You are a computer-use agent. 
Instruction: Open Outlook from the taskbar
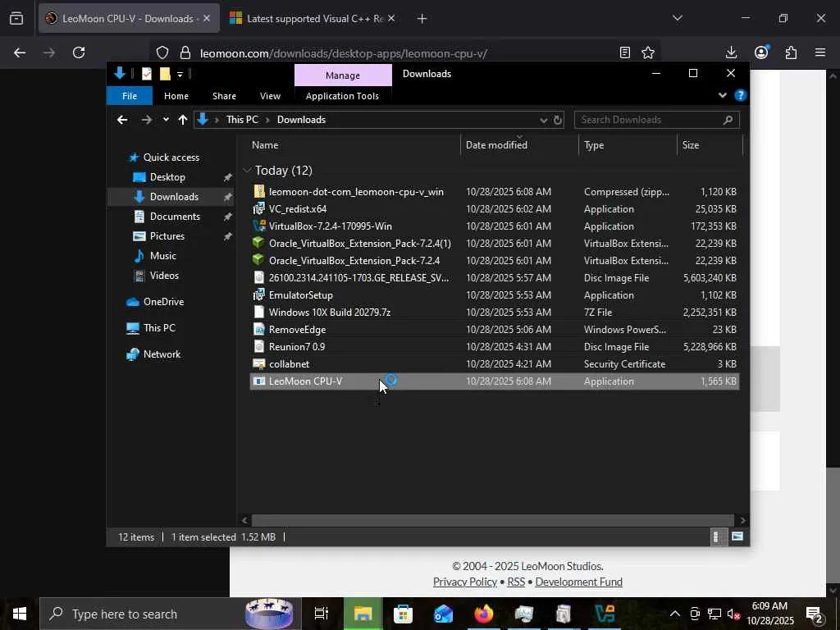tap(443, 614)
